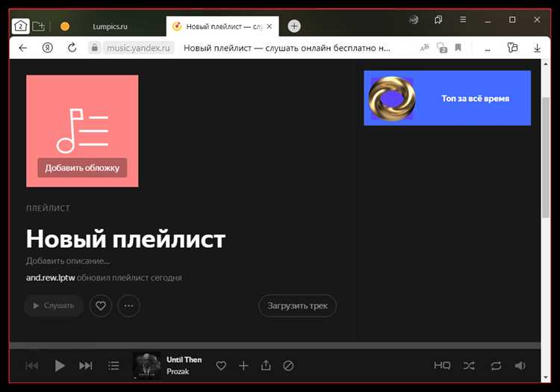Screen dimensions: 560x392
Task: Click the golden ring banner image
Action: [392, 99]
